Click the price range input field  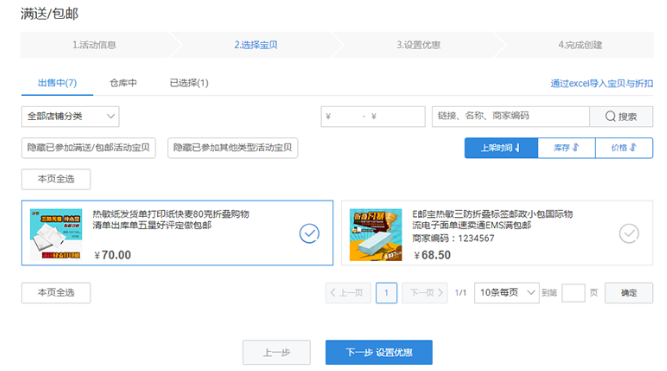point(373,116)
